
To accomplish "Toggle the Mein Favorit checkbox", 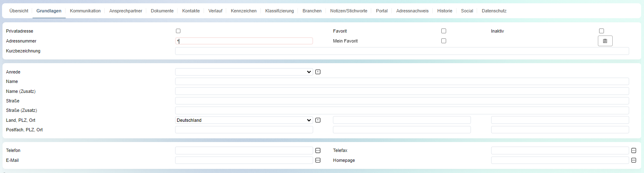I will 444,41.
